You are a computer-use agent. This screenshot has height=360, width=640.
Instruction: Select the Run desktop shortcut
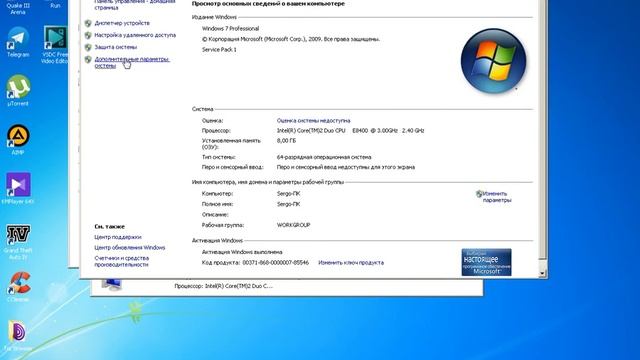coord(56,5)
